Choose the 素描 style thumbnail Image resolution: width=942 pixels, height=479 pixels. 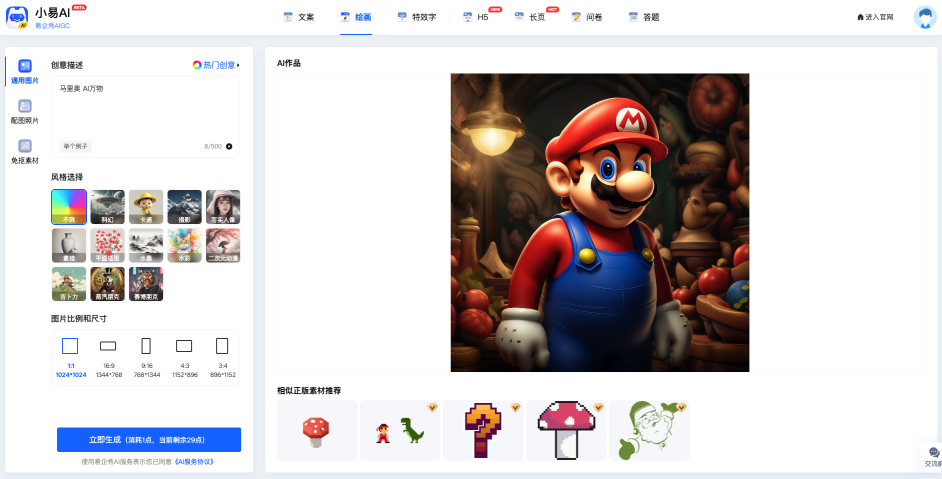click(69, 245)
